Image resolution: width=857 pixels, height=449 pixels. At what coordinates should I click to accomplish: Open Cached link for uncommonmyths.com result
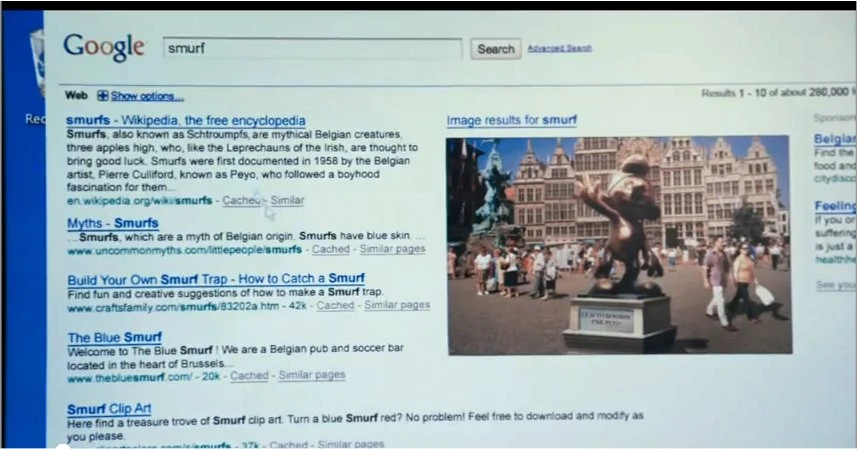tap(331, 249)
